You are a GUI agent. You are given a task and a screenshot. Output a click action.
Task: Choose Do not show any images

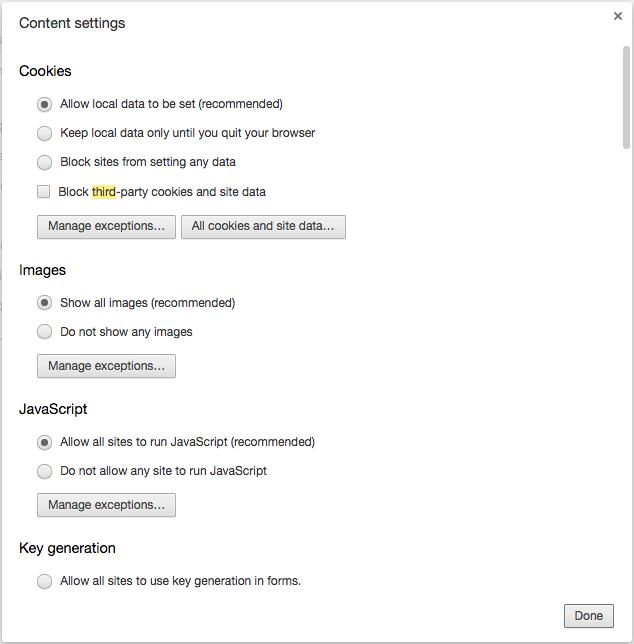pos(44,332)
